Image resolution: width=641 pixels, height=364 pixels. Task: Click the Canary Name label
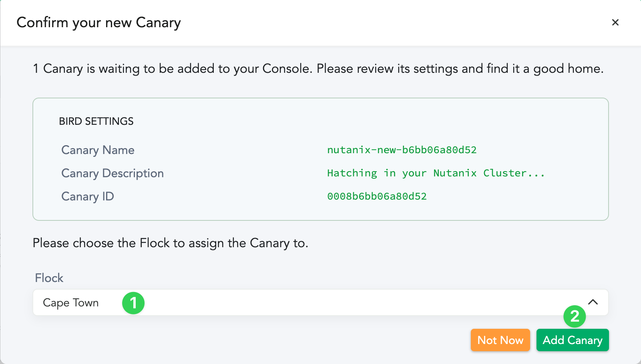(98, 150)
